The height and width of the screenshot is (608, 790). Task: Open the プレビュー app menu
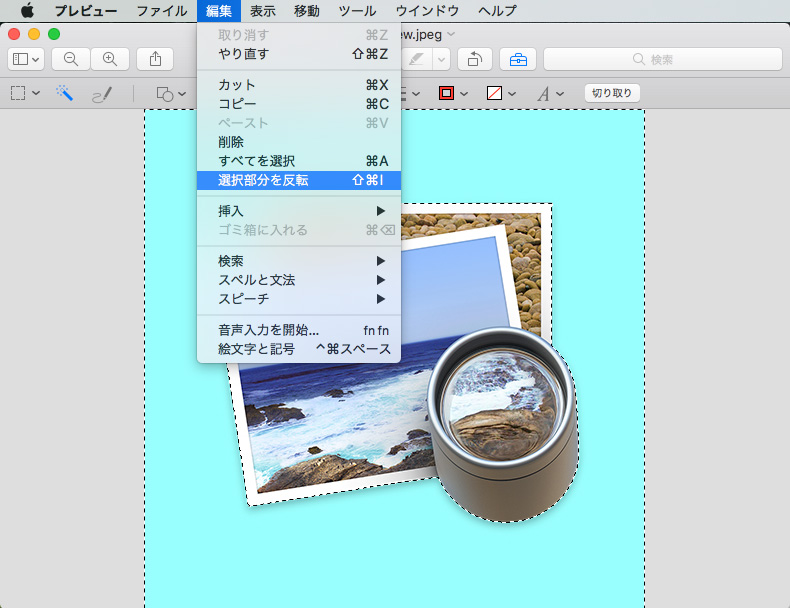[86, 11]
